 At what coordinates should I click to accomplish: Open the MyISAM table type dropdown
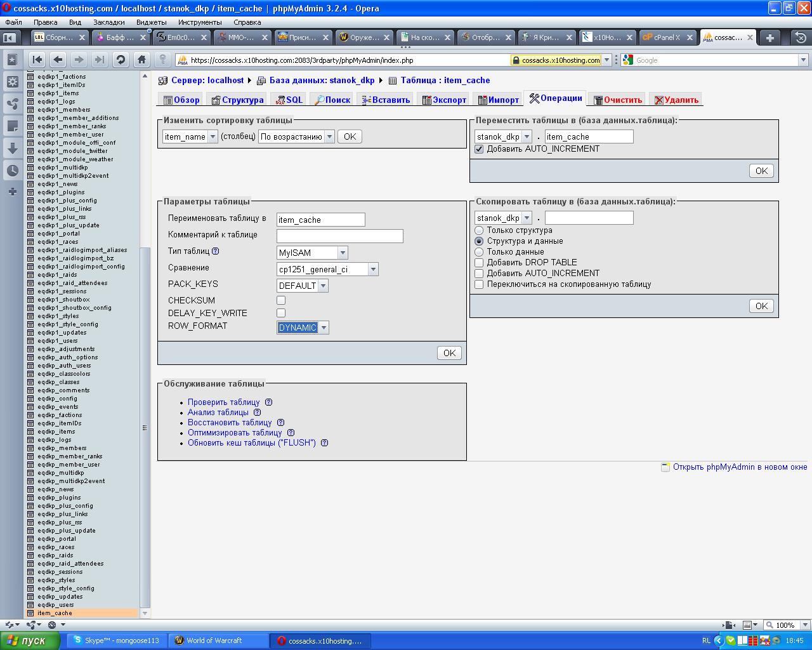312,253
